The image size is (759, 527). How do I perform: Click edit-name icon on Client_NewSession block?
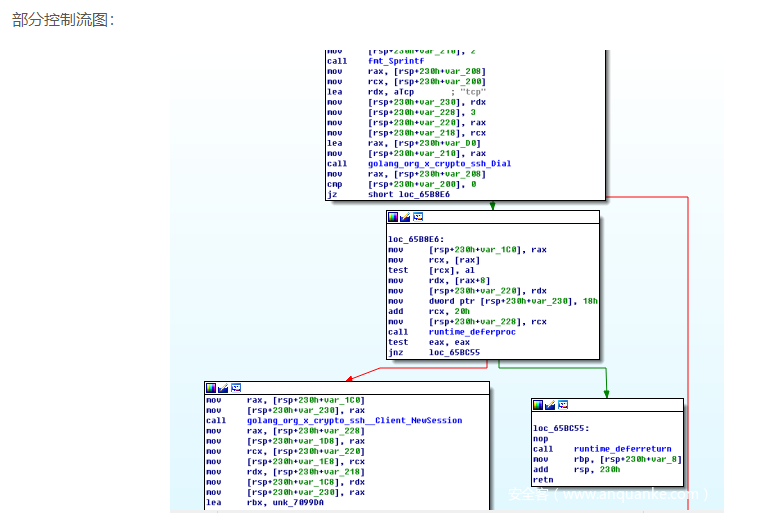click(x=223, y=388)
